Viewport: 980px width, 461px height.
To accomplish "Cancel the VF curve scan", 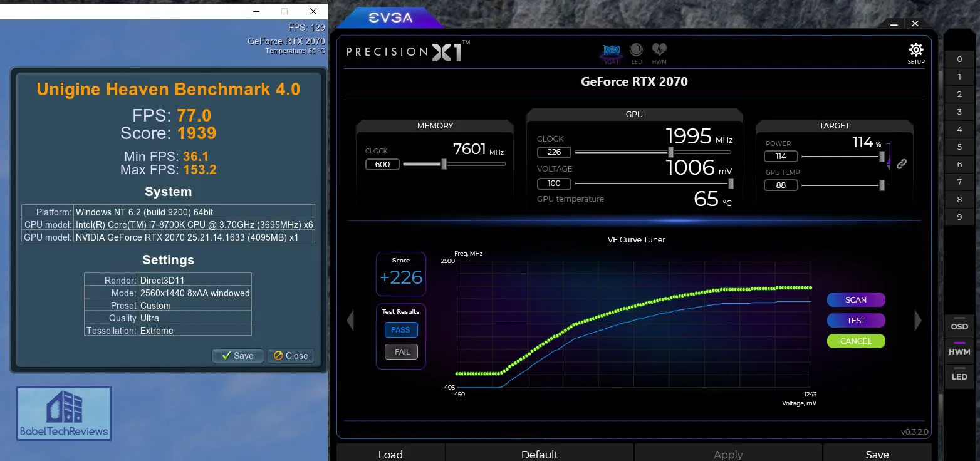I will [856, 341].
